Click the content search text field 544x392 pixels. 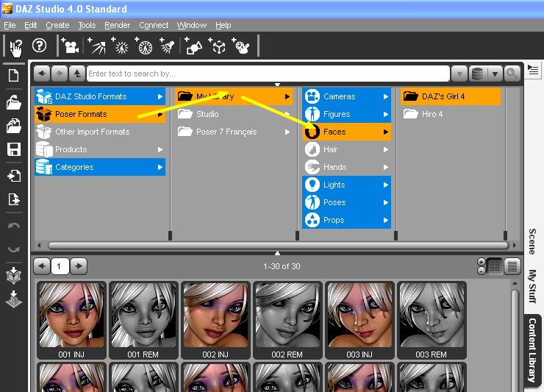(x=268, y=74)
